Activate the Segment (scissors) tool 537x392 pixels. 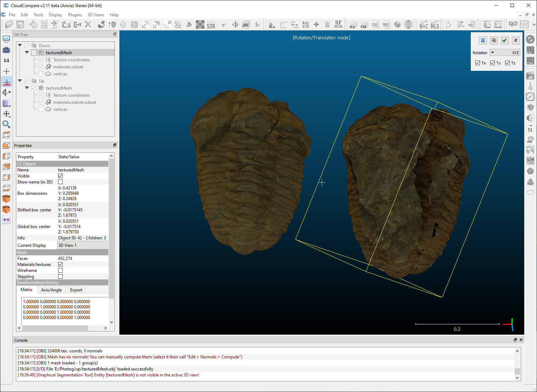coord(224,24)
